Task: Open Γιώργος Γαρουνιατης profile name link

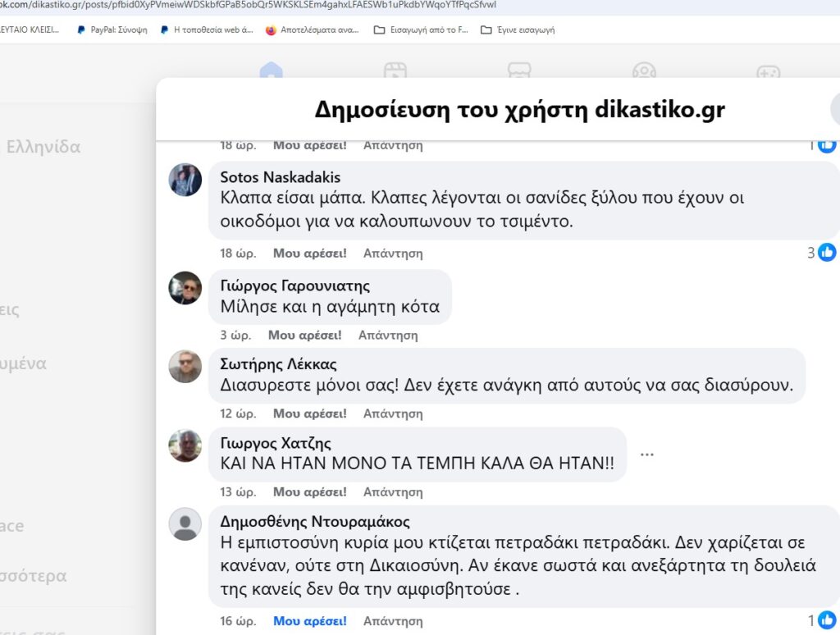Action: (295, 286)
